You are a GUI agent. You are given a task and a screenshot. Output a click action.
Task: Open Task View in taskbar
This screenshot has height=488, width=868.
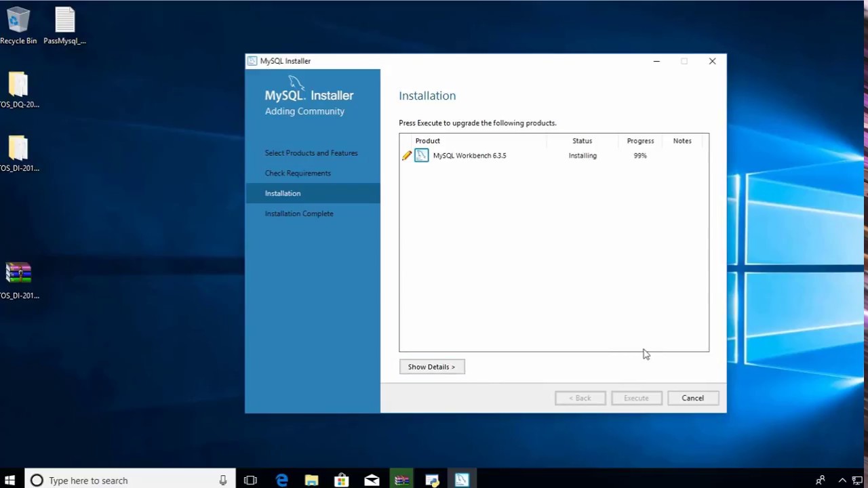pos(250,481)
